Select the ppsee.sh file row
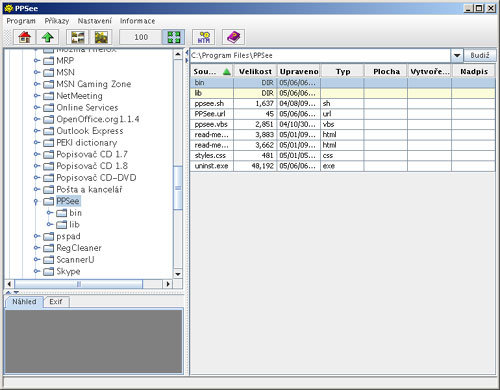Viewport: 500px width, 390px height. click(343, 103)
